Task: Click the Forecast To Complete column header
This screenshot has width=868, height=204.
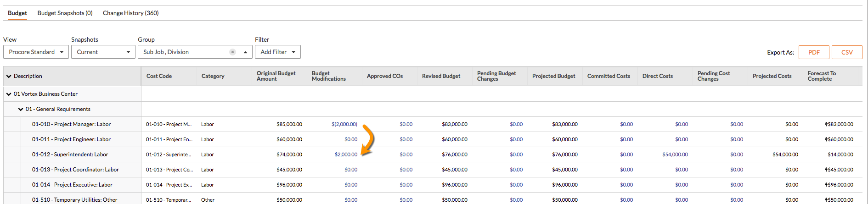Action: pos(822,76)
